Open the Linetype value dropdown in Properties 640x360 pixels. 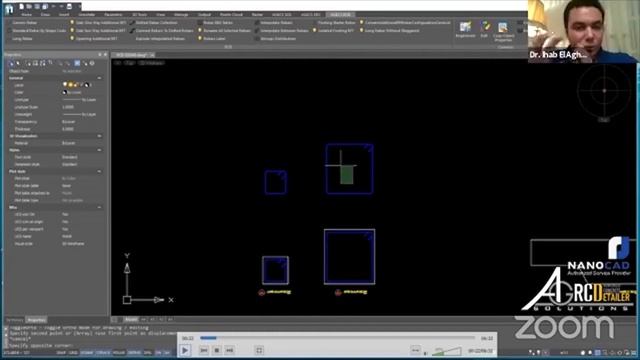pyautogui.click(x=82, y=100)
